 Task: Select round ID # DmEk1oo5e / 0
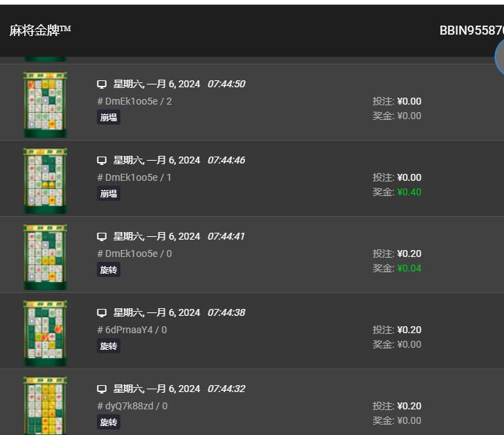pyautogui.click(x=134, y=254)
